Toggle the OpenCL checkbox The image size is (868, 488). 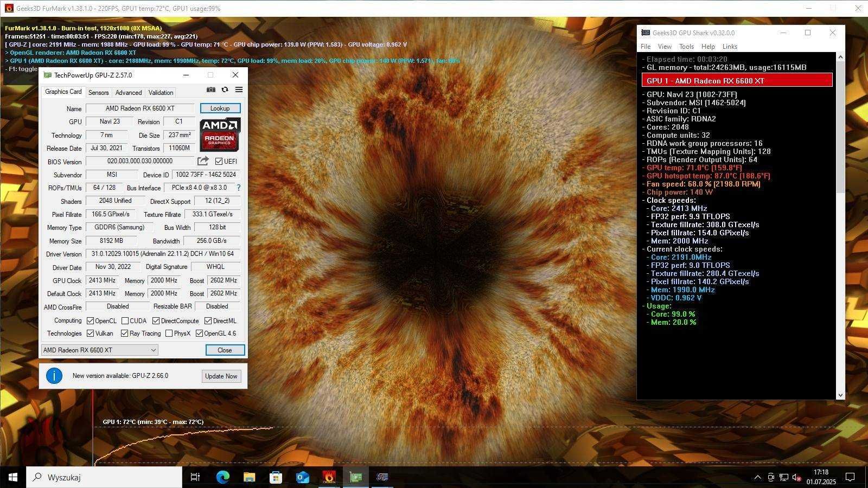[x=91, y=320]
